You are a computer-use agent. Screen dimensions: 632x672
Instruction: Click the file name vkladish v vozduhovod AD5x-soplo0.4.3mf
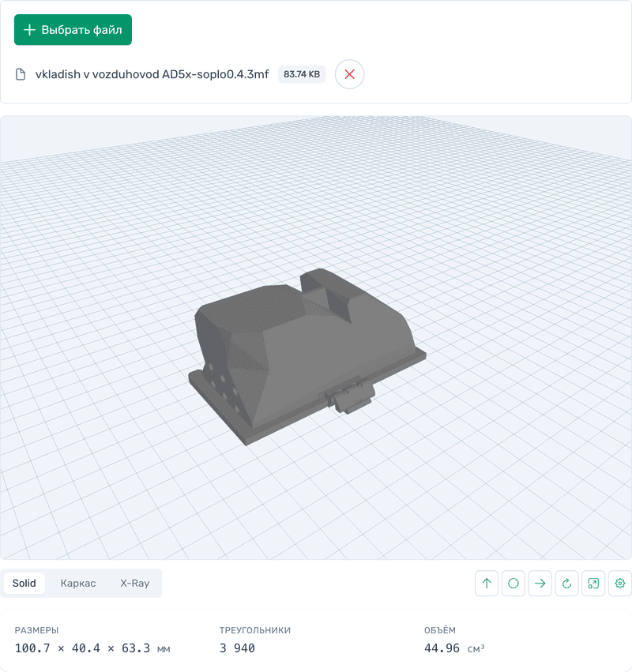tap(150, 73)
